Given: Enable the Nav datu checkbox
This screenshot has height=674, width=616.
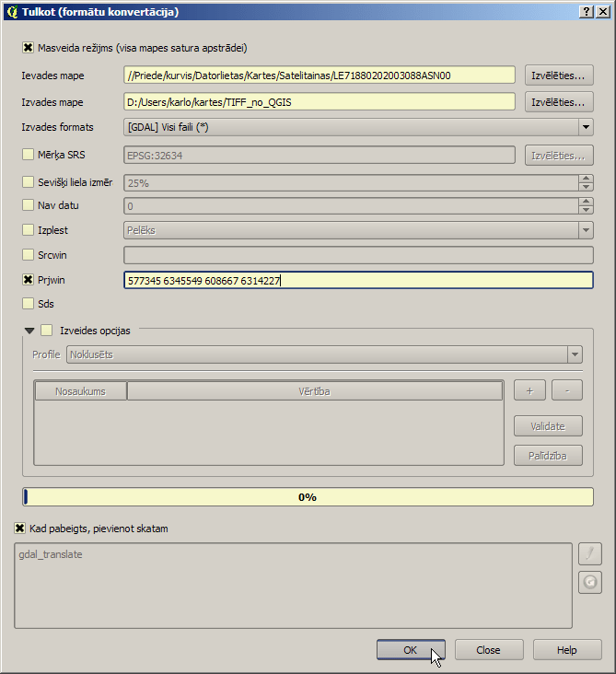Looking at the screenshot, I should [x=28, y=205].
